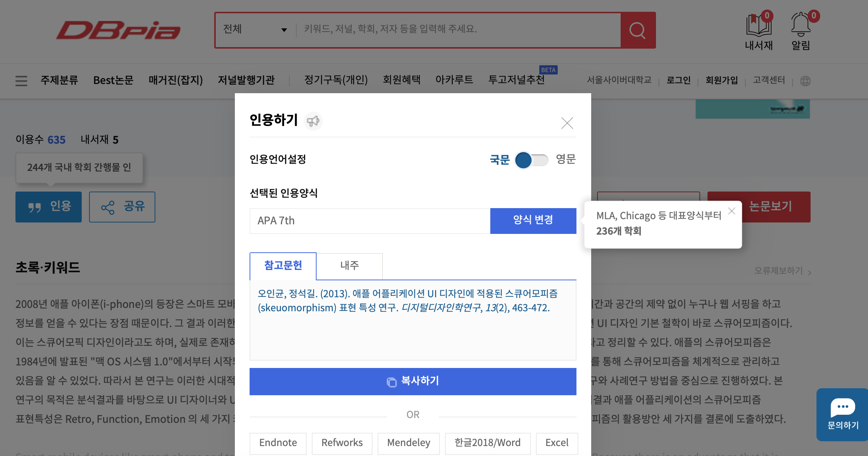Export citation to Endnote

278,443
